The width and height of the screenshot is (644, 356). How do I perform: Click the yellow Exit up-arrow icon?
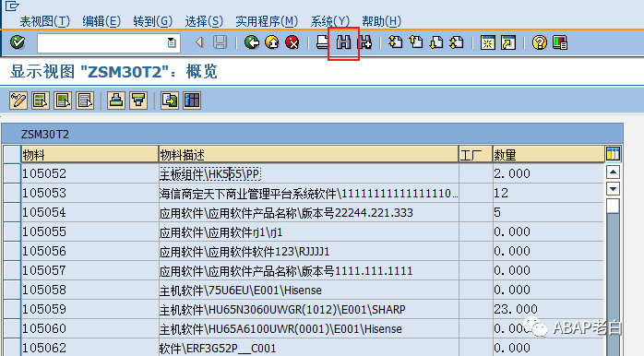(x=272, y=42)
